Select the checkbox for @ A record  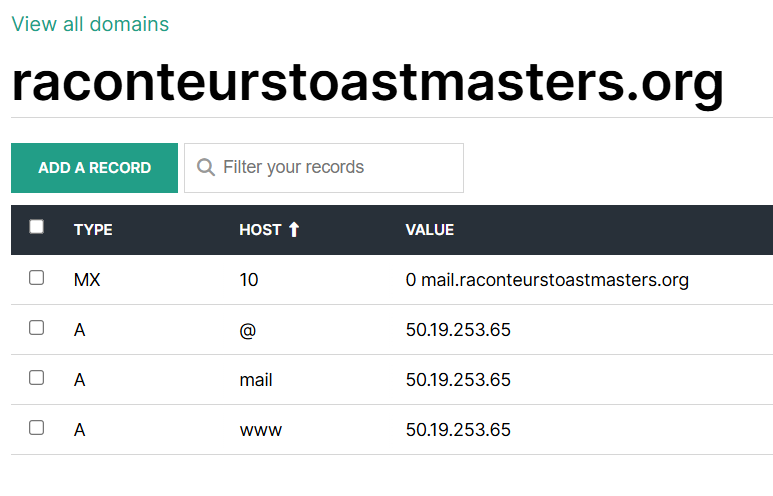37,328
